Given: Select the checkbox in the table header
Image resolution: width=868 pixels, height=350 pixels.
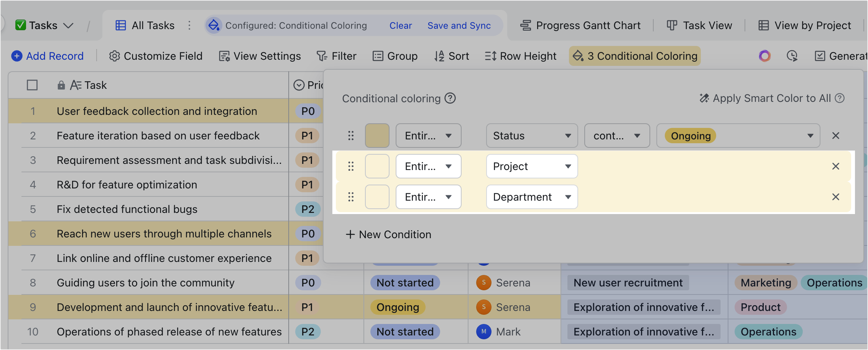Looking at the screenshot, I should pos(32,85).
